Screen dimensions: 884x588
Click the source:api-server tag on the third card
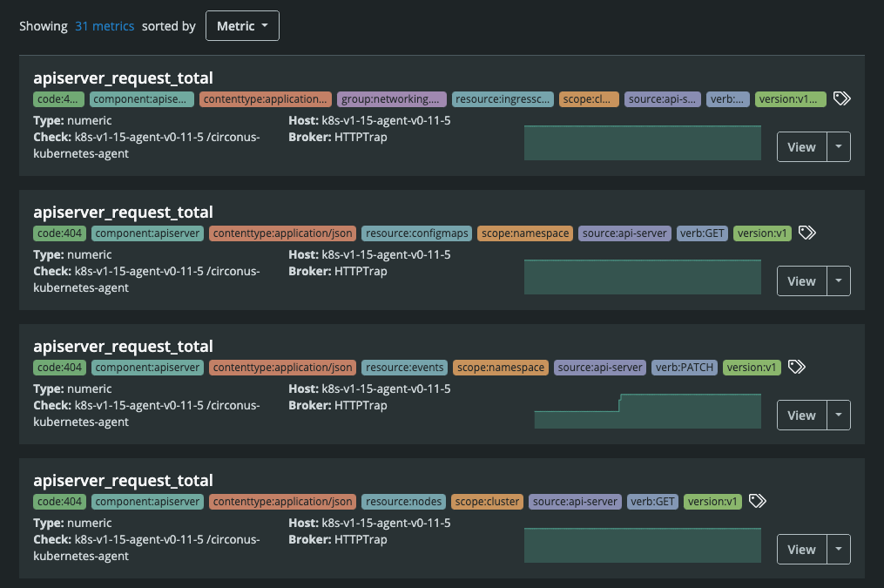click(598, 367)
